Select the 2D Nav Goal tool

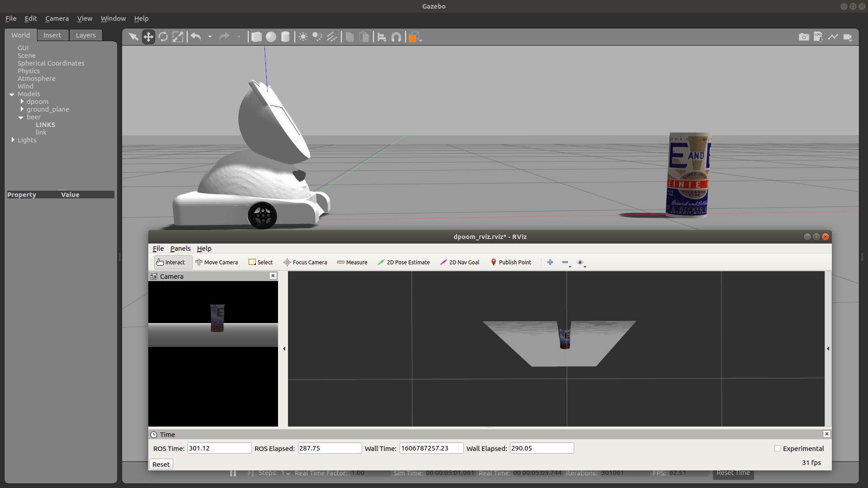(460, 263)
